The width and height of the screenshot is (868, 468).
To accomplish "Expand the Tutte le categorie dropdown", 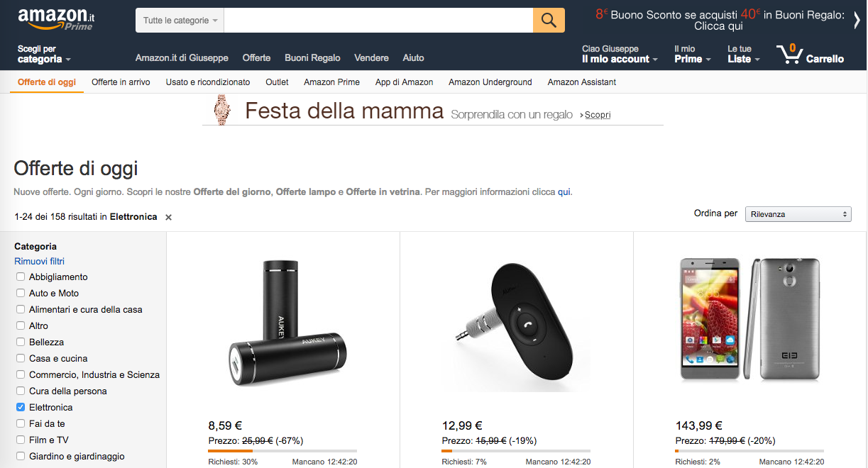I will pyautogui.click(x=180, y=21).
